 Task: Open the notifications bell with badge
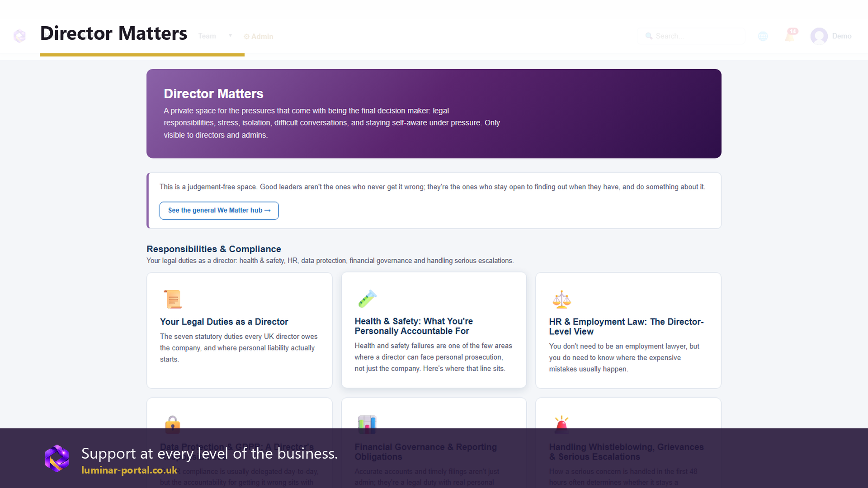click(791, 35)
